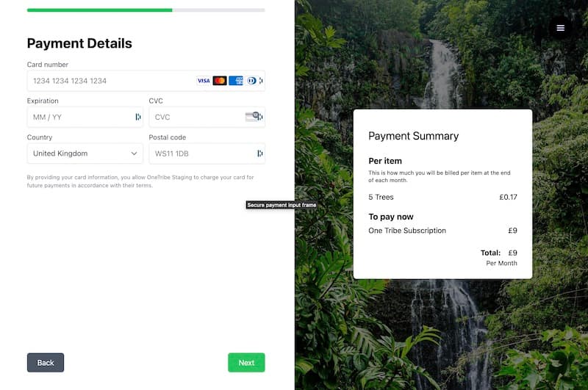Click the Visa card logo
This screenshot has width=588, height=390.
tap(204, 81)
